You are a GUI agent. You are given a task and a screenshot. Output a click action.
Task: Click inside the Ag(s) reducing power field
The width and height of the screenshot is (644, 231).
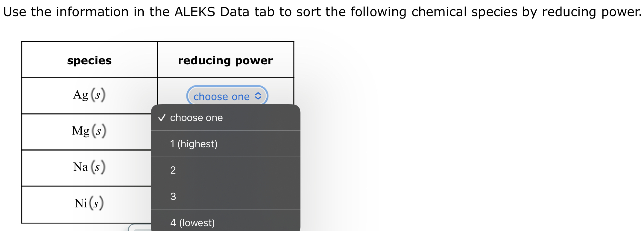point(227,96)
